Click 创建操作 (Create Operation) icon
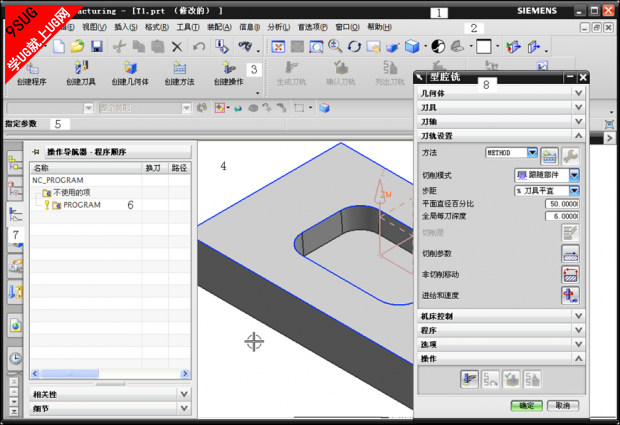This screenshot has width=620, height=425. pyautogui.click(x=229, y=74)
